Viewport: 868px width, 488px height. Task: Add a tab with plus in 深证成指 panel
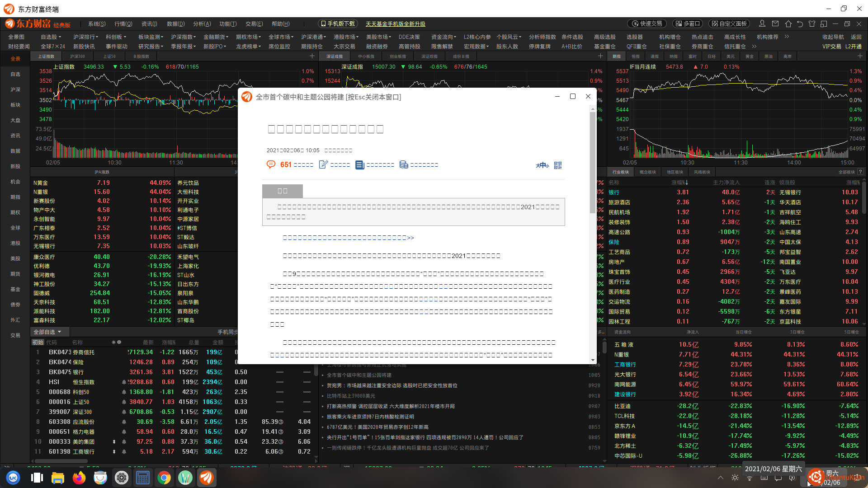[x=600, y=56]
